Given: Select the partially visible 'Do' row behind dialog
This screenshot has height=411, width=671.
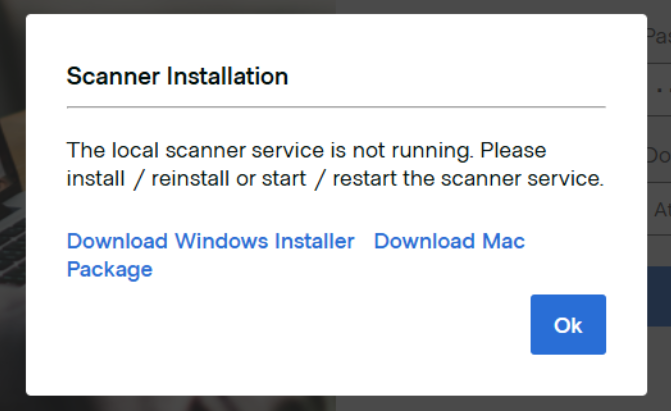Looking at the screenshot, I should [659, 156].
